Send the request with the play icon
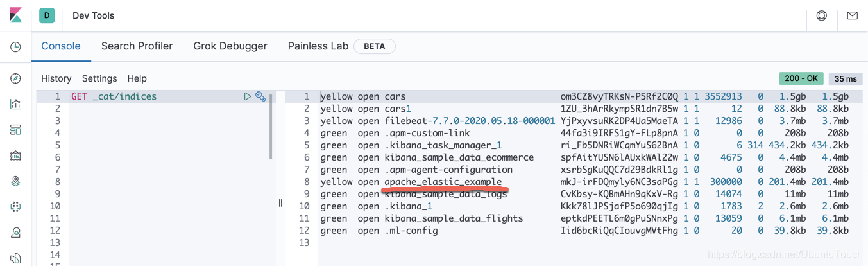 click(x=247, y=96)
